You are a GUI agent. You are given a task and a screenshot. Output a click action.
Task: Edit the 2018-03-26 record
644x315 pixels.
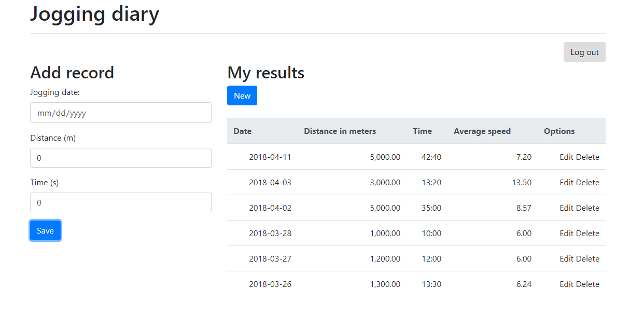click(x=566, y=284)
